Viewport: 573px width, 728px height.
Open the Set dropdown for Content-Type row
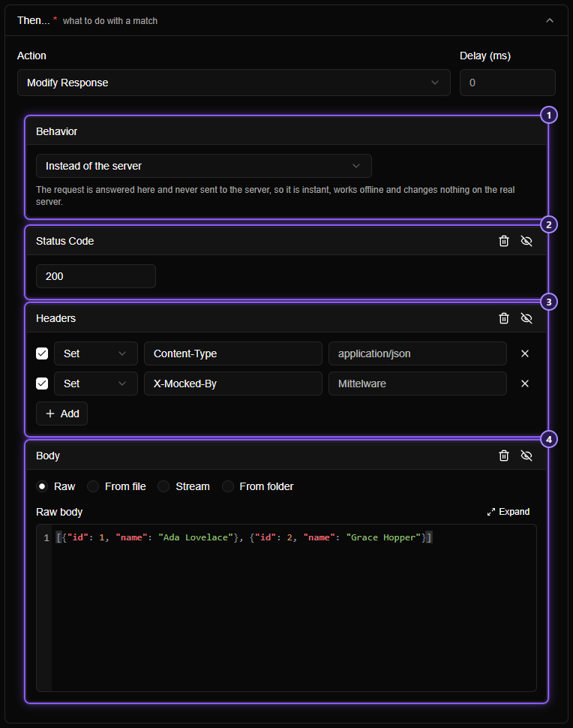96,353
